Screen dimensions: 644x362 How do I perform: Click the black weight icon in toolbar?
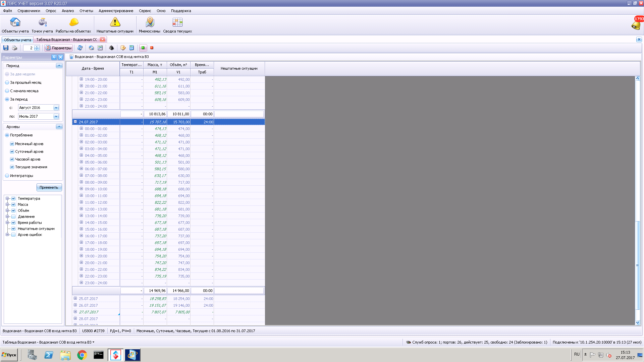111,48
